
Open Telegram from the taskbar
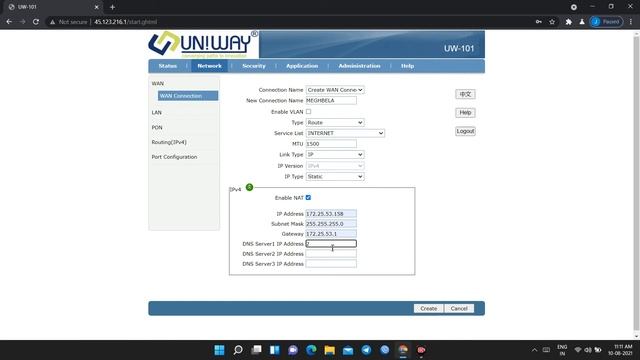[367, 350]
